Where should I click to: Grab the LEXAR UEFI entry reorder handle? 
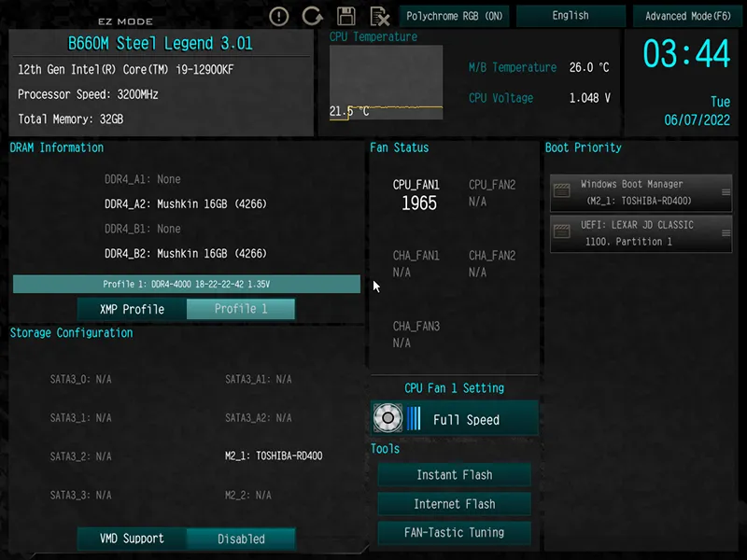[x=726, y=232]
